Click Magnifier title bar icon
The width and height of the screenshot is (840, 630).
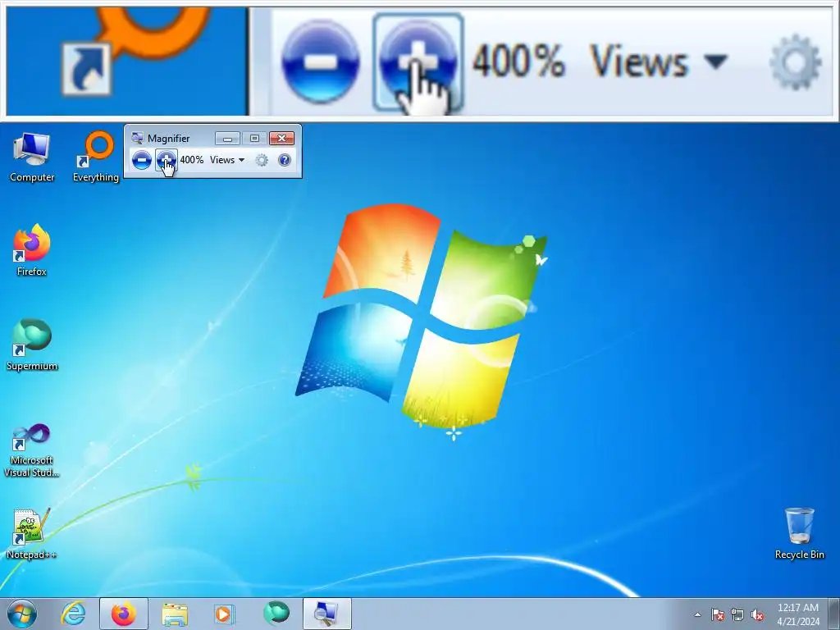(137, 138)
